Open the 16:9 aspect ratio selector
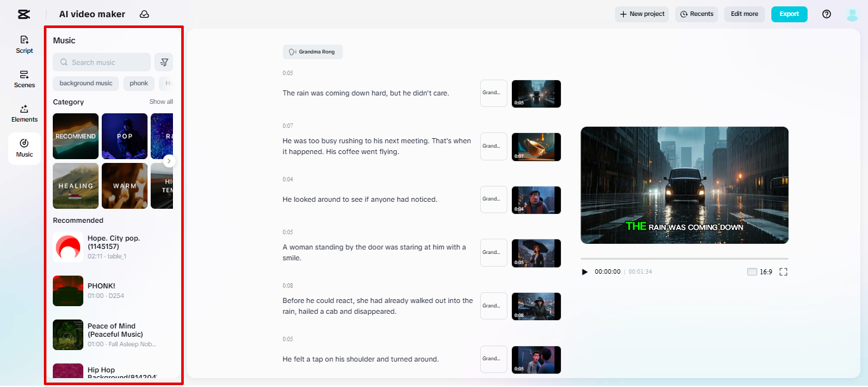868x387 pixels. 760,272
